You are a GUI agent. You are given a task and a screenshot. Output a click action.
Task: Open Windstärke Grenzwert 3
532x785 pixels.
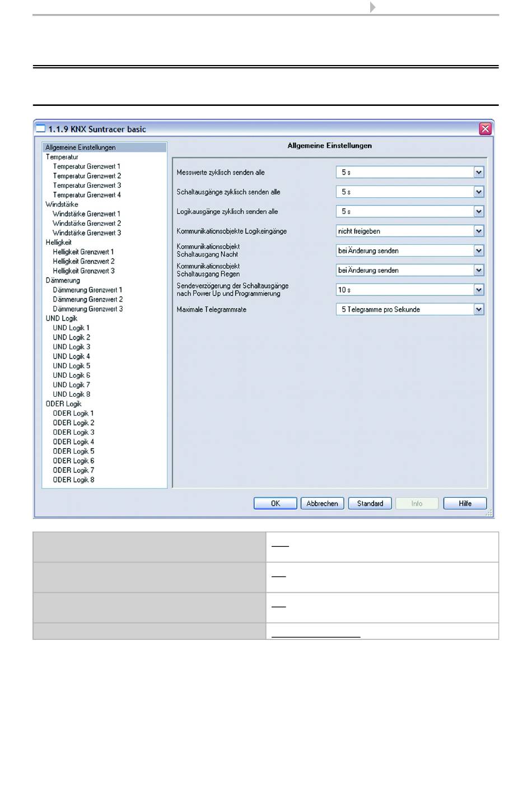coord(87,233)
